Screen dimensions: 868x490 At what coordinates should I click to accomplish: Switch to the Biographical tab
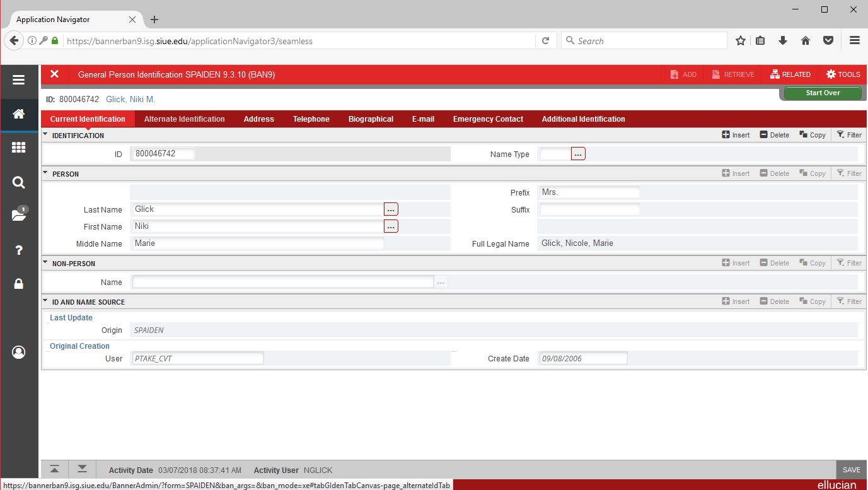coord(371,119)
